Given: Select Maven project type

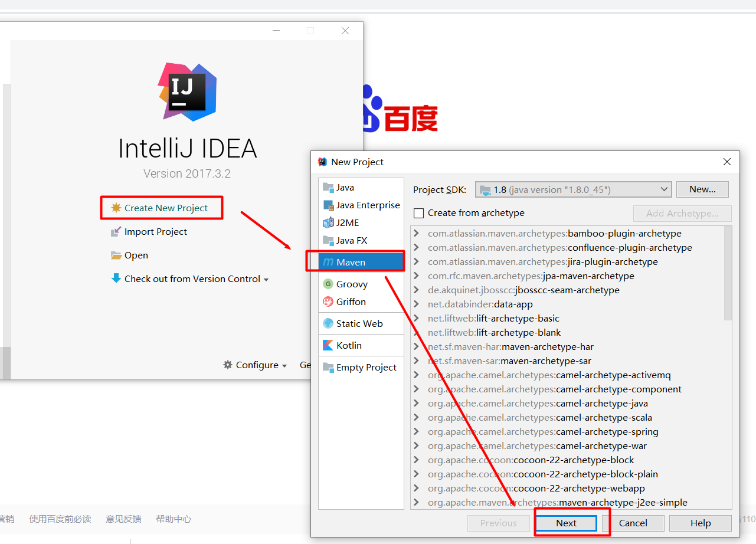Looking at the screenshot, I should click(x=361, y=263).
